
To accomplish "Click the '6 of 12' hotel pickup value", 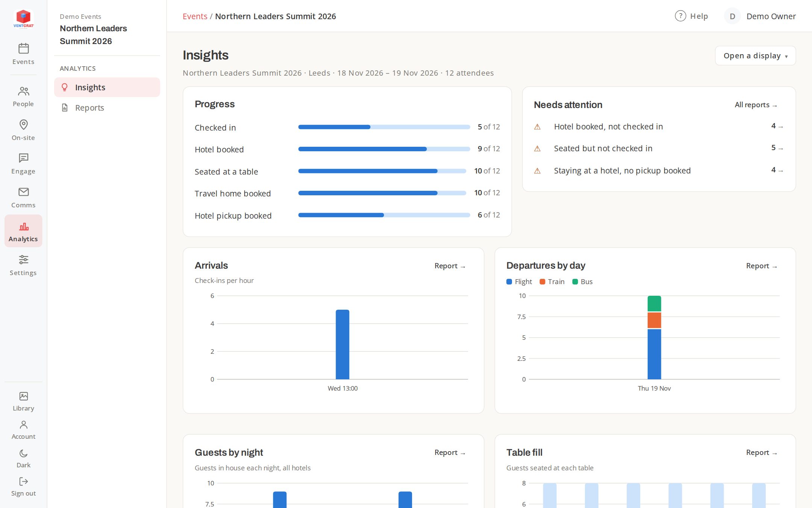I will (489, 215).
